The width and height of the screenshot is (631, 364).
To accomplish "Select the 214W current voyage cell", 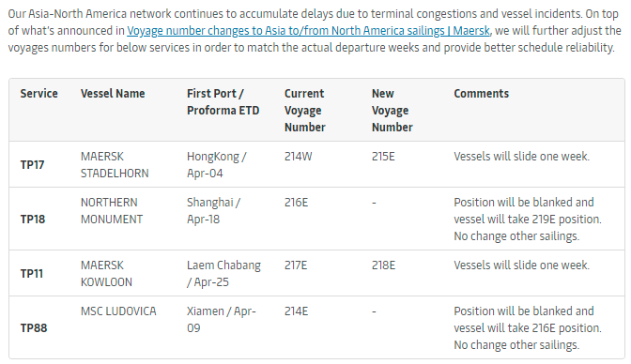I will coord(299,157).
